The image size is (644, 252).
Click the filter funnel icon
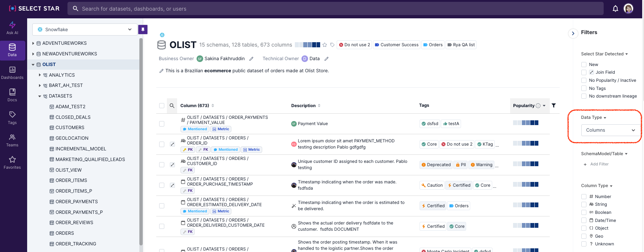[553, 106]
